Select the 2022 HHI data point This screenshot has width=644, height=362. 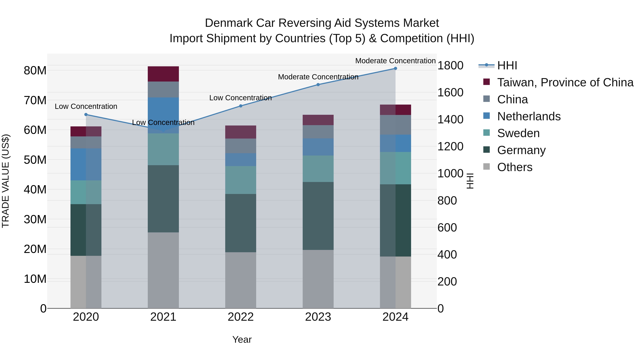tap(241, 106)
